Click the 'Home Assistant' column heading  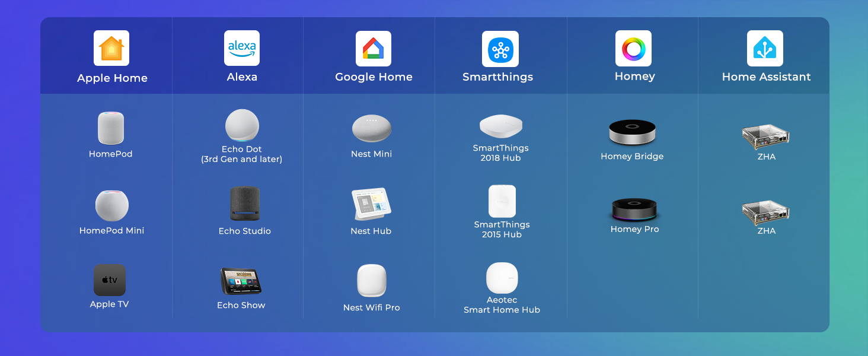(x=766, y=77)
